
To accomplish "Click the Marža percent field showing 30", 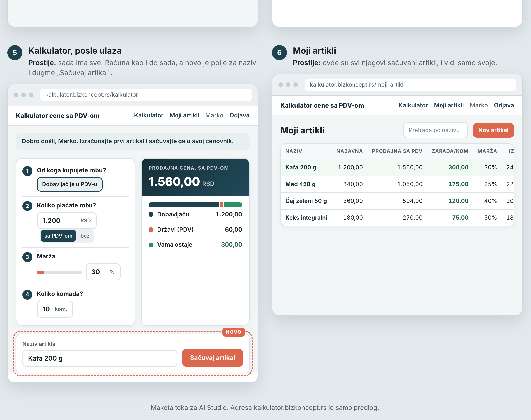I will click(103, 272).
